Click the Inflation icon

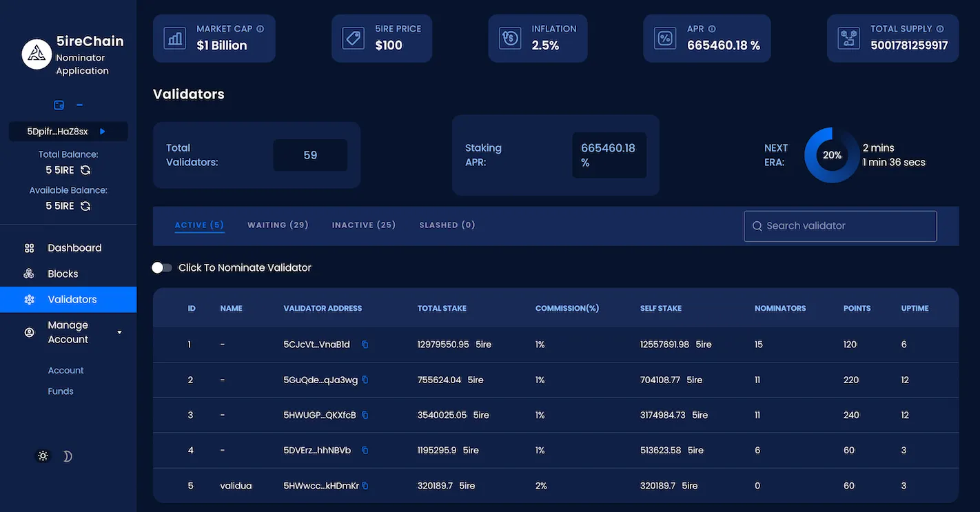(x=510, y=38)
